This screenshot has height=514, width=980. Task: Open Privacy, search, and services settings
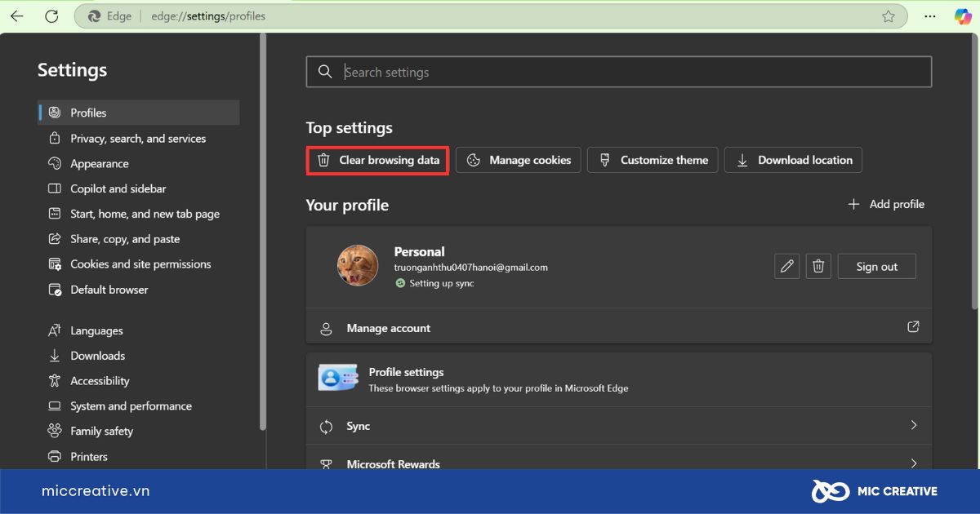point(139,138)
